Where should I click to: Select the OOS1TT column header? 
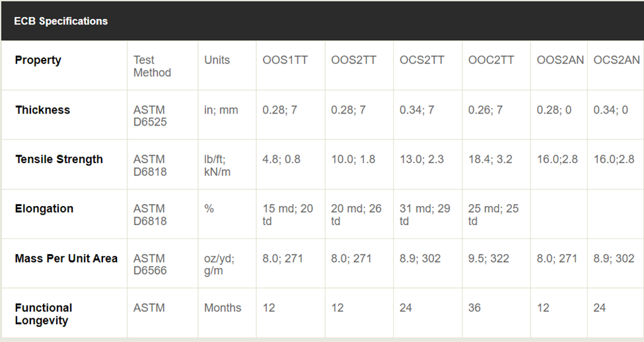point(285,60)
